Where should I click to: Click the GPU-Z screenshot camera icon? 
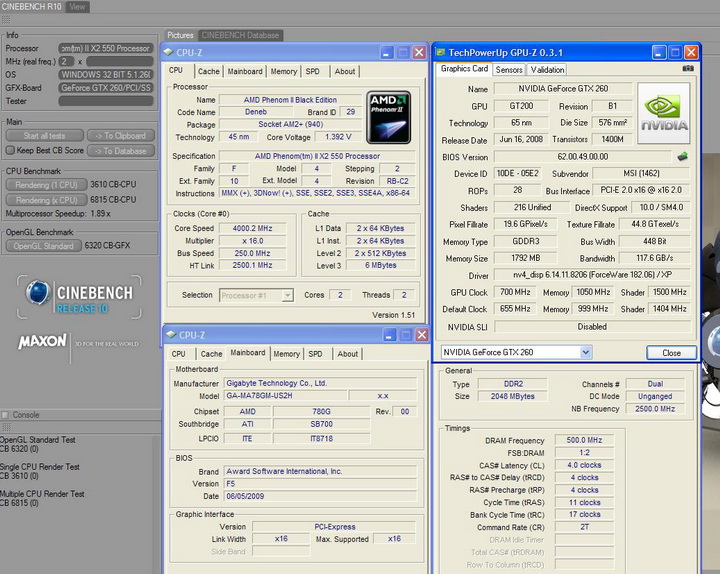pyautogui.click(x=687, y=69)
